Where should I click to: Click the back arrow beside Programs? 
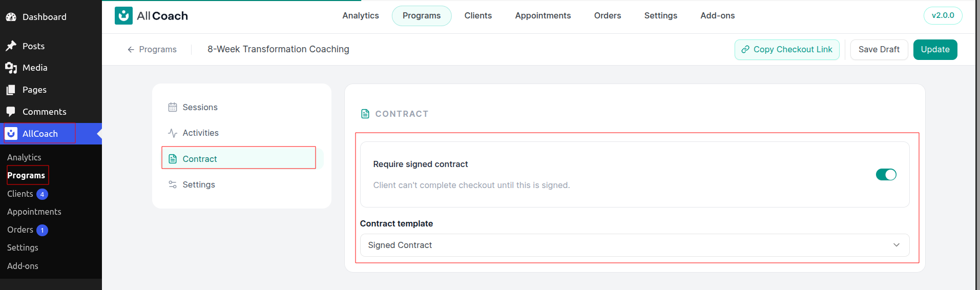[x=131, y=49]
